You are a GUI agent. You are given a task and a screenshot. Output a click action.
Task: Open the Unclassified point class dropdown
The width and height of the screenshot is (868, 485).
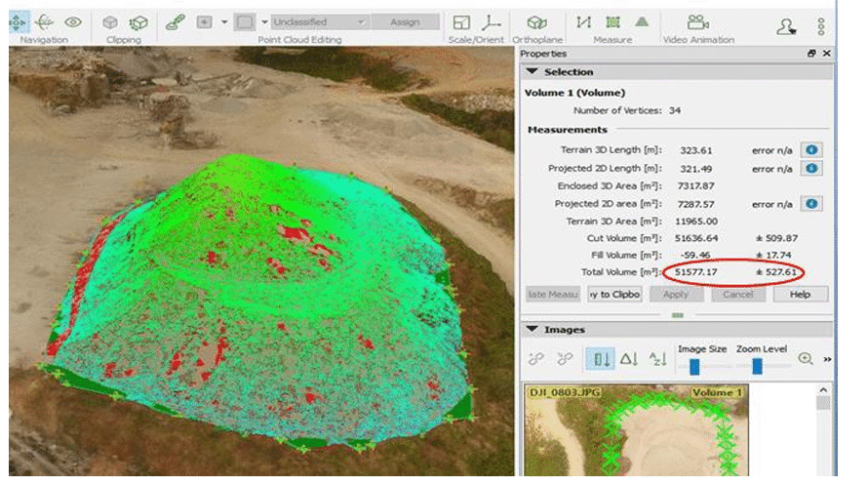pyautogui.click(x=319, y=21)
